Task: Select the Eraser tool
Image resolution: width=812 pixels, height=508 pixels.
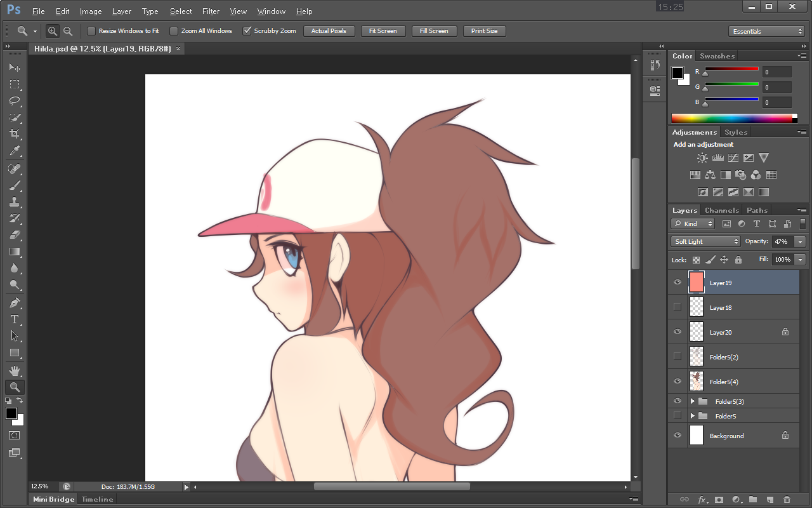Action: (14, 235)
